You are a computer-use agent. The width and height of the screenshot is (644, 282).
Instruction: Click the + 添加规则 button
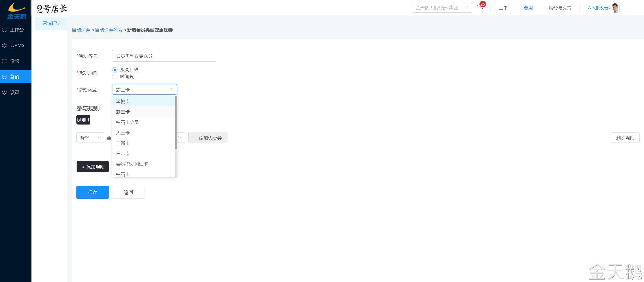tap(92, 167)
